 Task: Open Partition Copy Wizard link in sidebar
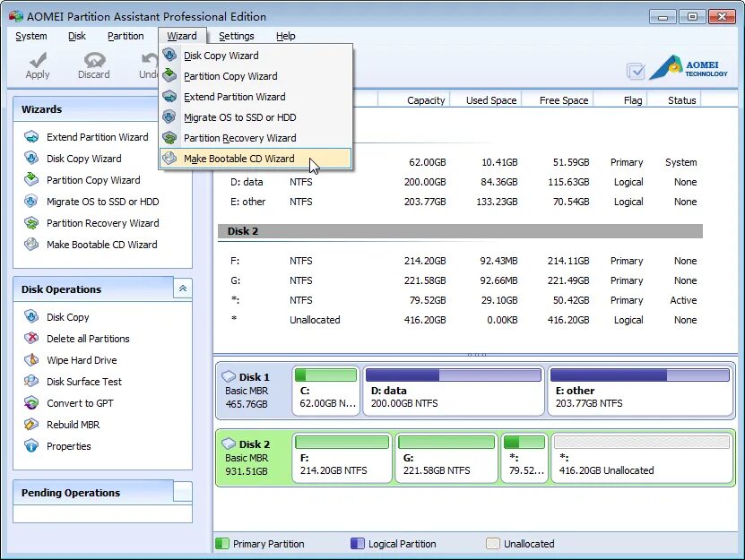pos(93,180)
